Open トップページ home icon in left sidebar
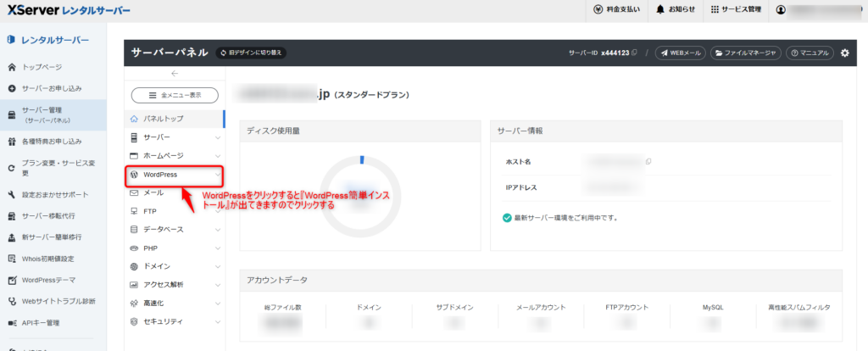 click(x=12, y=67)
